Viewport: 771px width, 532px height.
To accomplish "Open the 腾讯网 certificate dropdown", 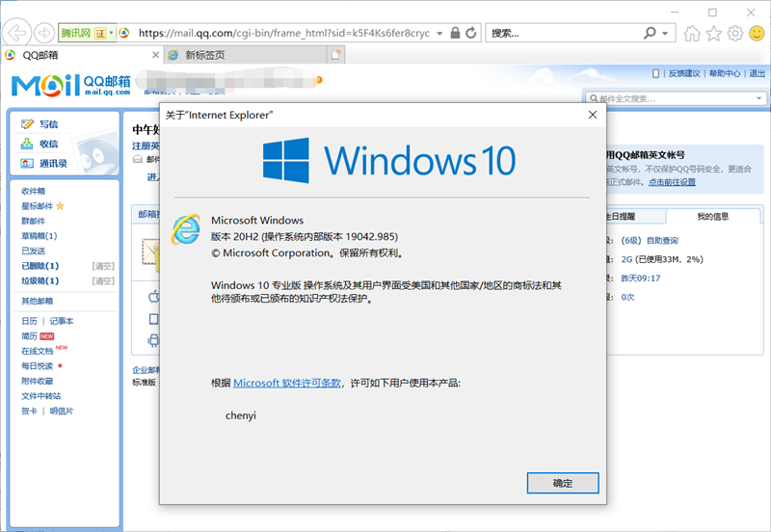I will click(112, 33).
